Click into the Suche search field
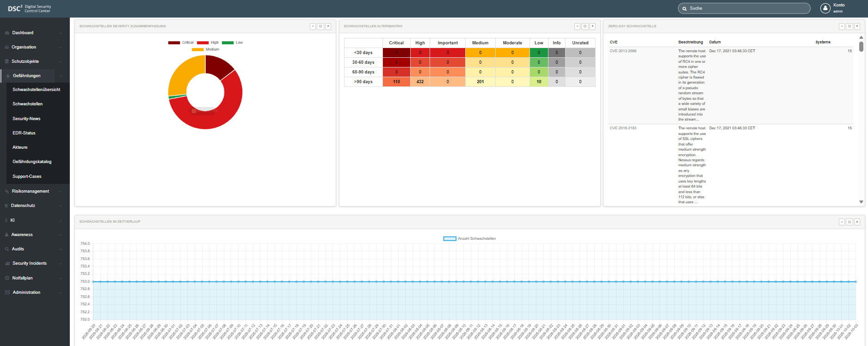This screenshot has width=868, height=346. 744,8
